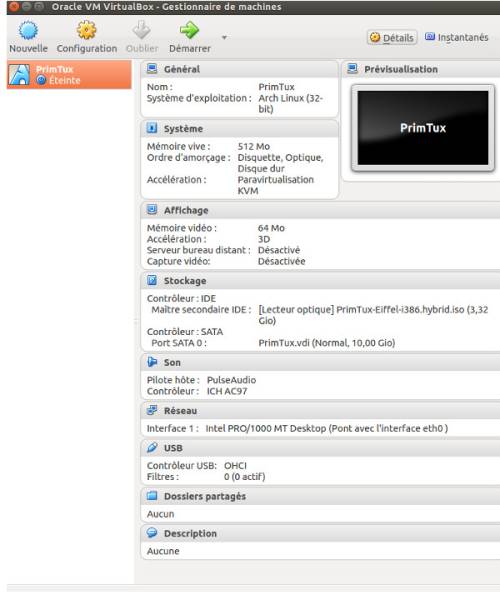Click the Éteinte power state icon

pos(41,80)
